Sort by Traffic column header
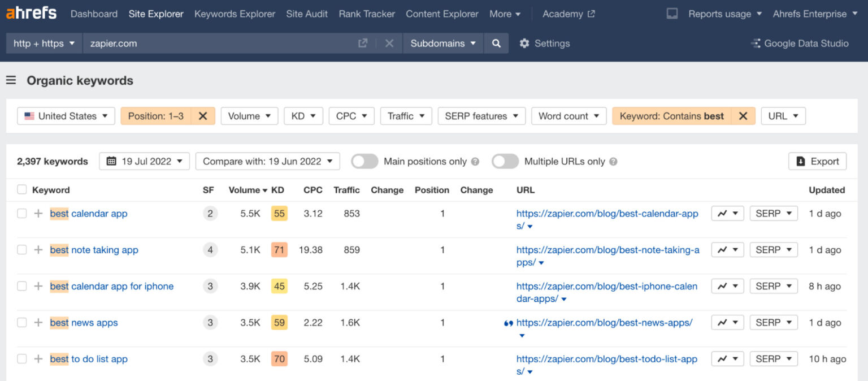This screenshot has width=868, height=381. (346, 190)
